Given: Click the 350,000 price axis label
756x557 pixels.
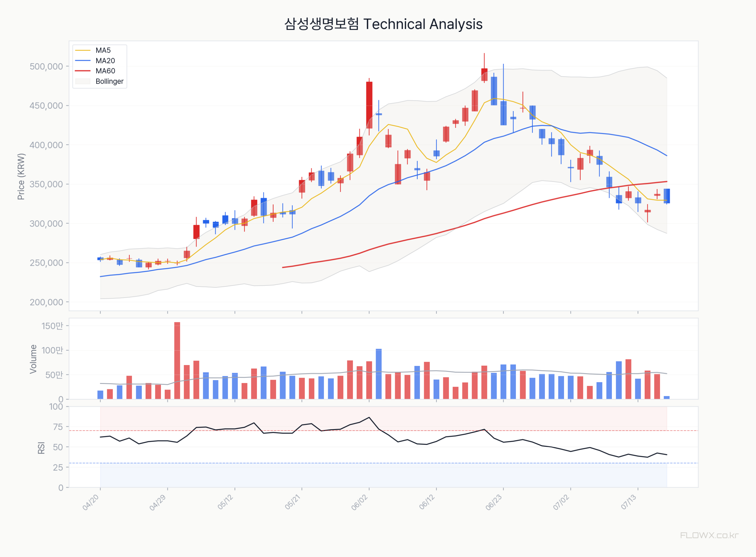Looking at the screenshot, I should click(46, 184).
